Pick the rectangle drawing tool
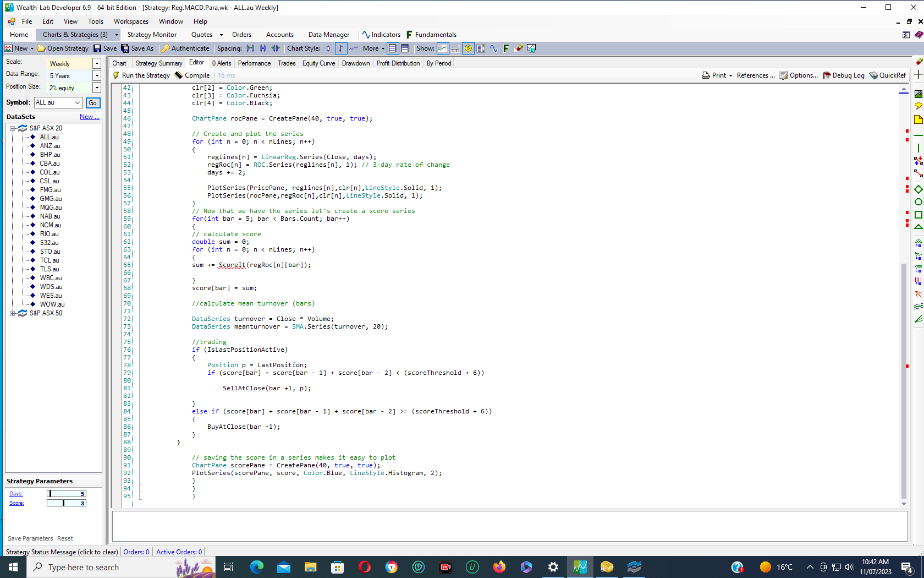 pyautogui.click(x=918, y=215)
